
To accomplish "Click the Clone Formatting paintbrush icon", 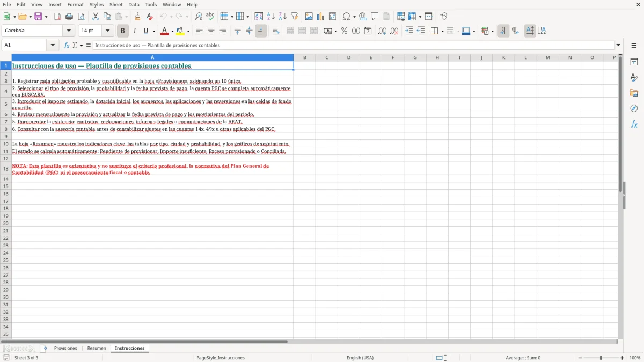I will [x=137, y=17].
